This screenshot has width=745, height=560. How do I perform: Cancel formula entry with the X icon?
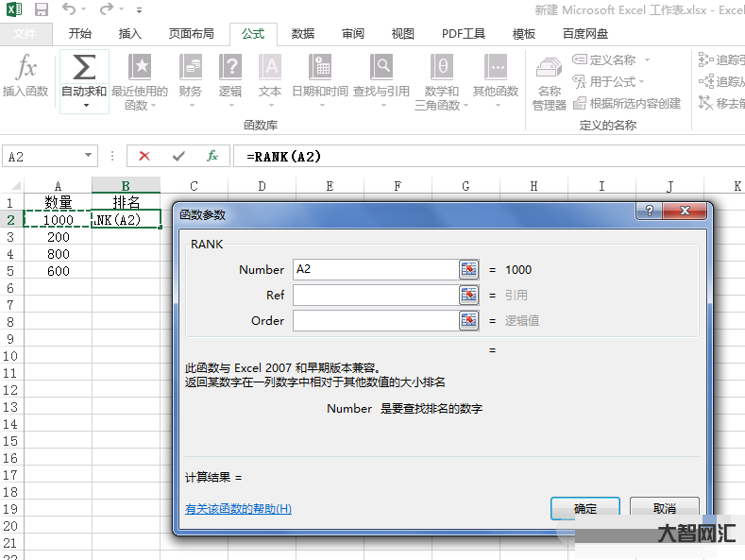click(144, 156)
